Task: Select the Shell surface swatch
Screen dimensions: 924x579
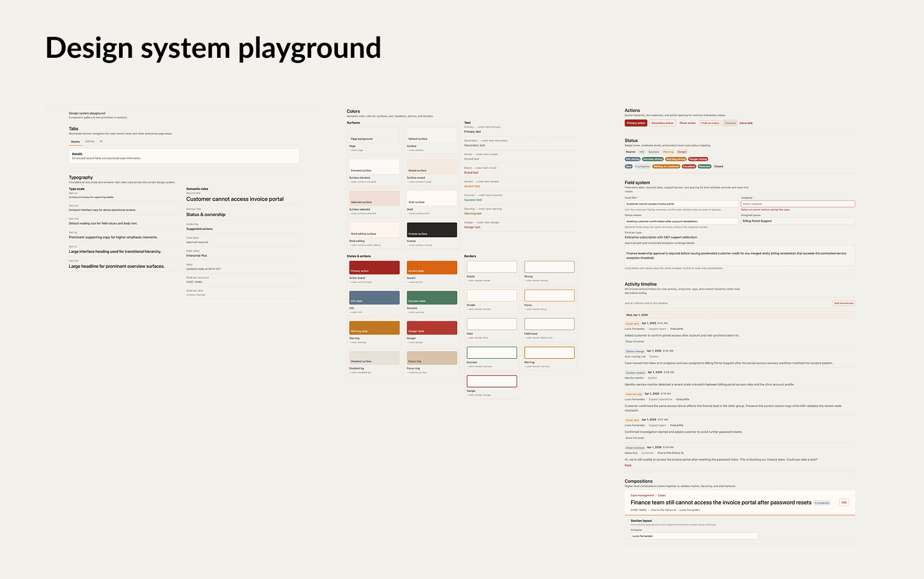Action: (432, 198)
